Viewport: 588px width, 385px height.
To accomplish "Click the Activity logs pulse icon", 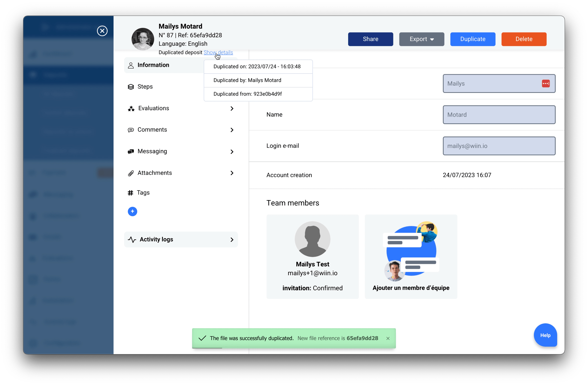I will [x=132, y=239].
